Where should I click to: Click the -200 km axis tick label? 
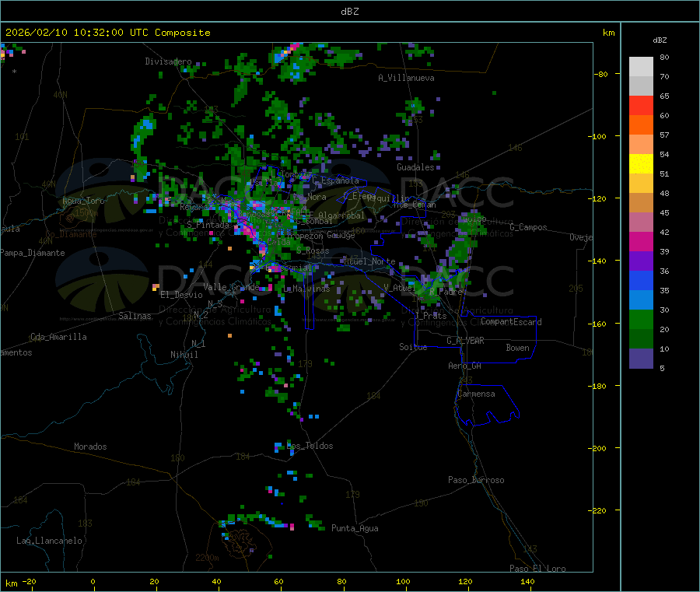pos(597,448)
